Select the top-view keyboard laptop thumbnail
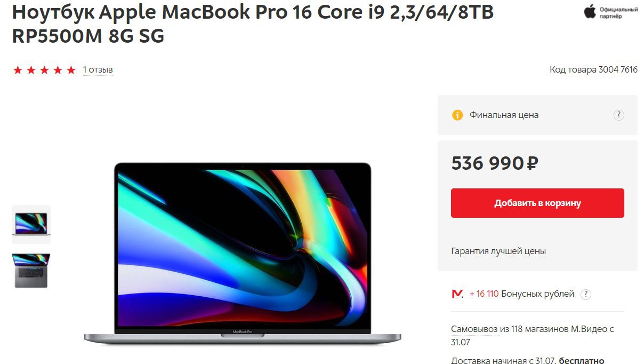This screenshot has width=644, height=364. 31,271
